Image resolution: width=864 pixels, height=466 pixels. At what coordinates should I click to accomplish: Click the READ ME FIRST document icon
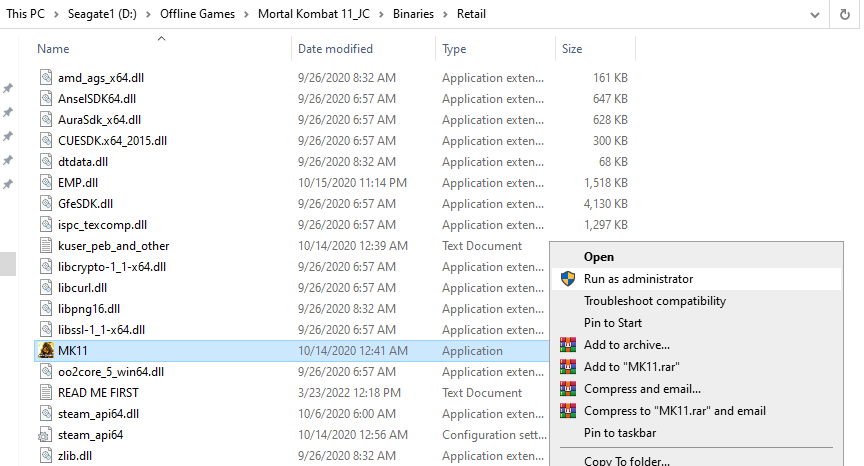point(46,392)
